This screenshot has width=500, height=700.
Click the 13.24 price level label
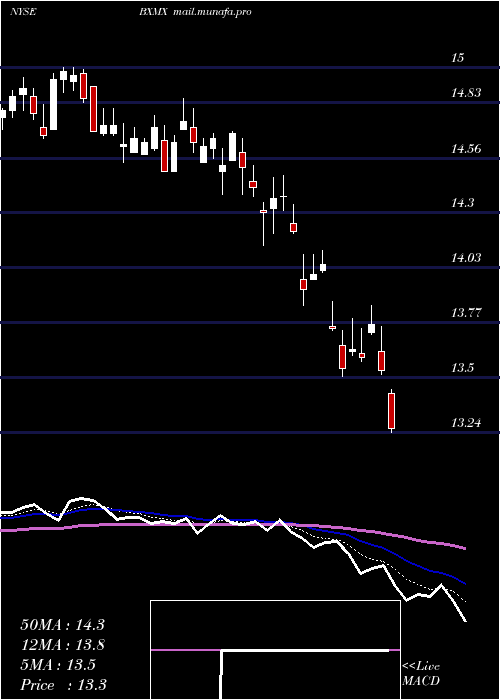click(466, 422)
